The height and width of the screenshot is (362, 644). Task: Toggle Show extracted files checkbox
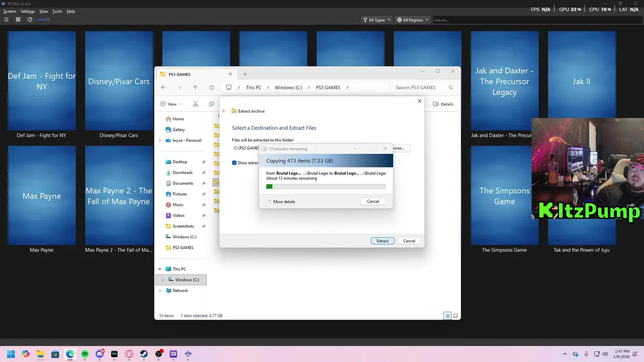coord(234,163)
